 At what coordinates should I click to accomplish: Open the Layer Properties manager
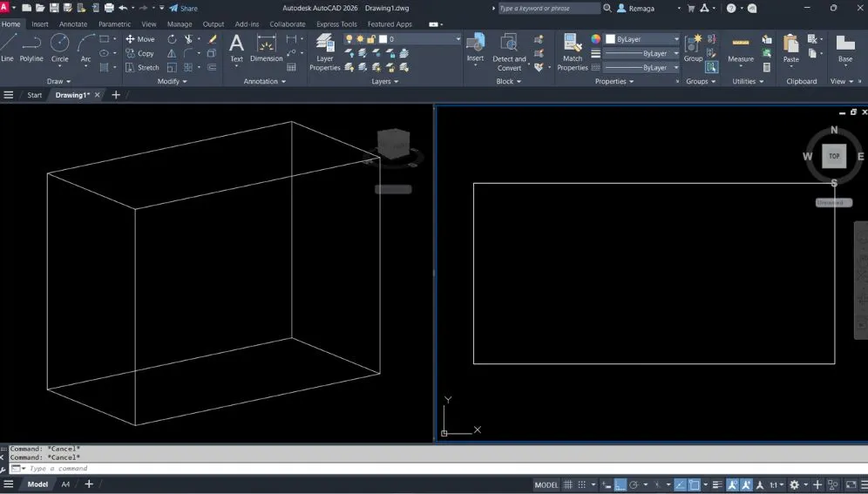point(325,52)
